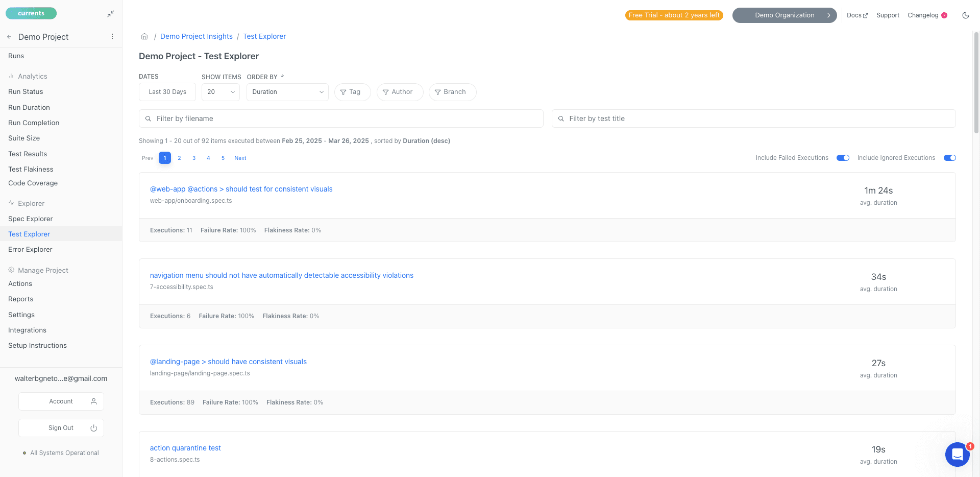Click the Currents logo
This screenshot has height=477, width=980.
coord(31,13)
